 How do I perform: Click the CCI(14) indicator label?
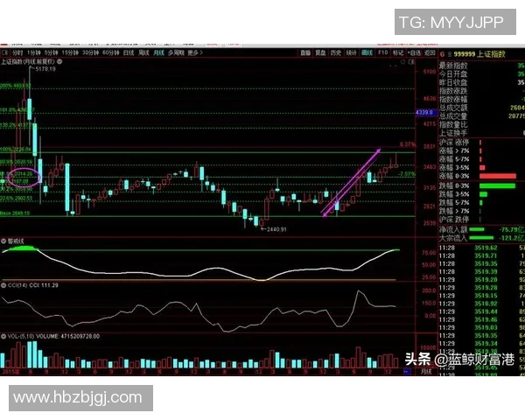(x=14, y=285)
